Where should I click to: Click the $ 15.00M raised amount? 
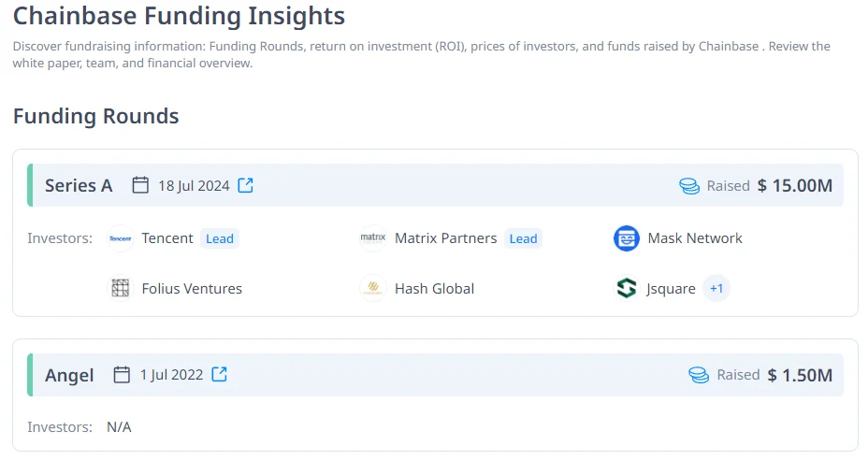[x=795, y=185]
